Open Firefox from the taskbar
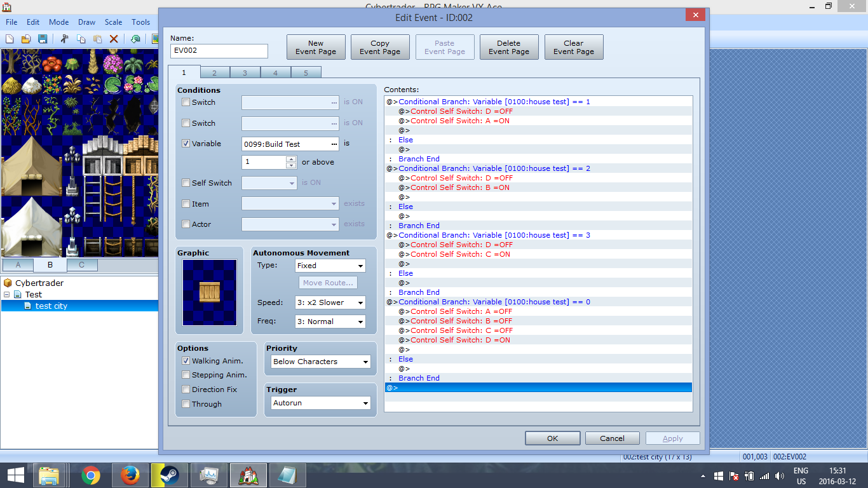Viewport: 868px width, 488px height. click(130, 475)
